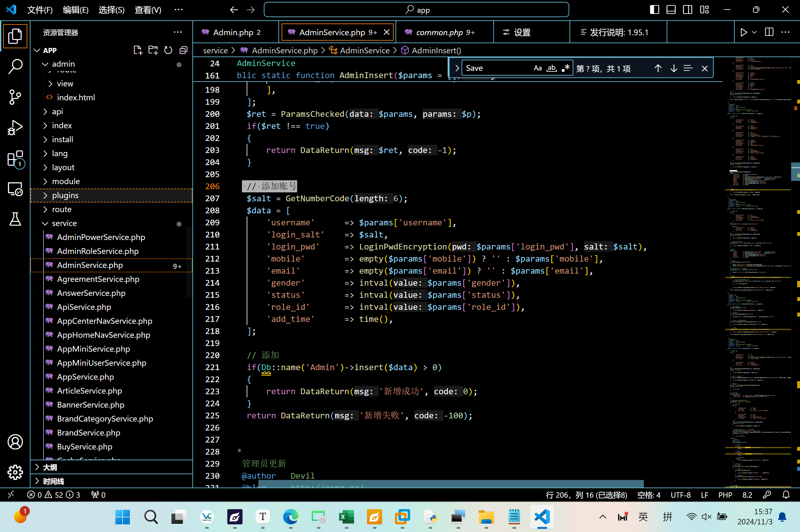
Task: Create a new folder in APP explorer
Action: [153, 50]
